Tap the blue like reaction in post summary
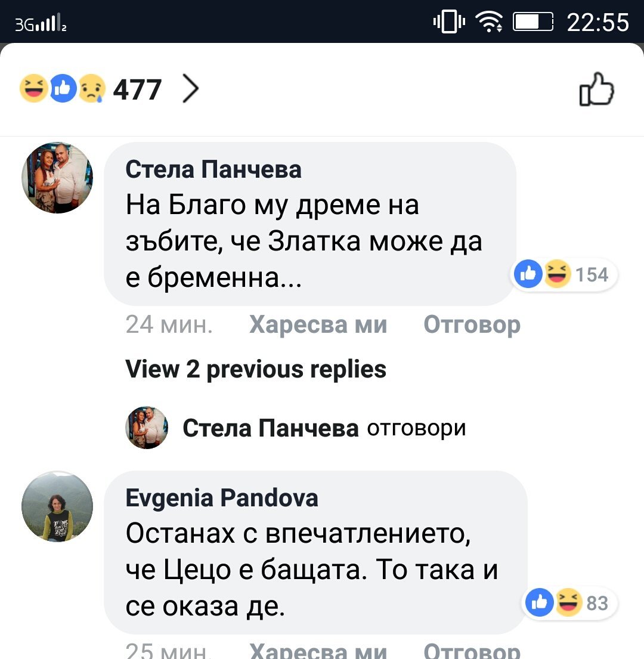 pyautogui.click(x=63, y=89)
